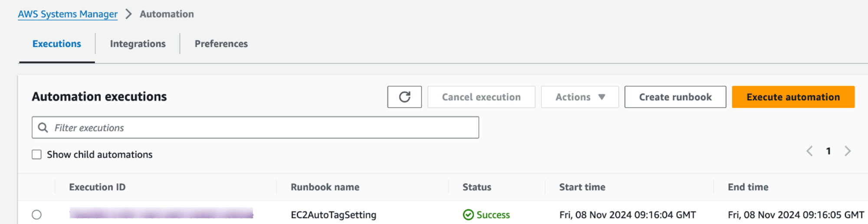Click the Status column header
868x224 pixels.
477,187
